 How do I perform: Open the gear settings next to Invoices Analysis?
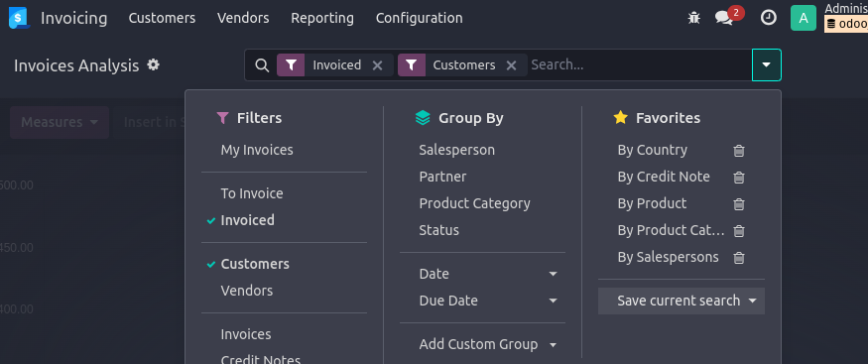click(x=154, y=64)
